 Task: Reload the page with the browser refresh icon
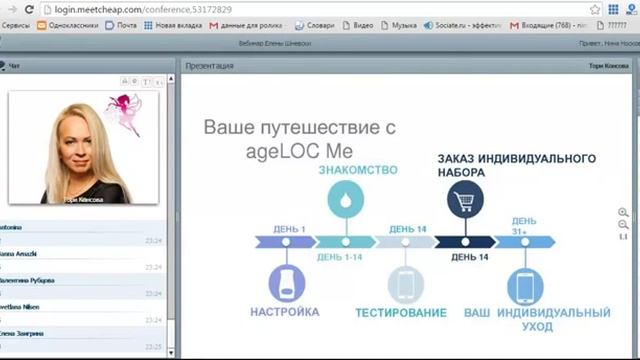(x=29, y=9)
